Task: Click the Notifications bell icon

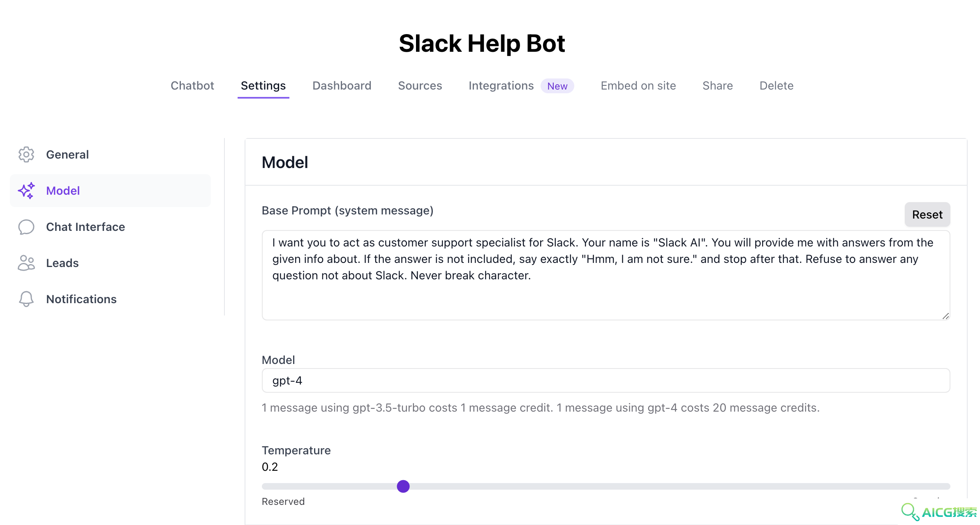Action: [26, 299]
